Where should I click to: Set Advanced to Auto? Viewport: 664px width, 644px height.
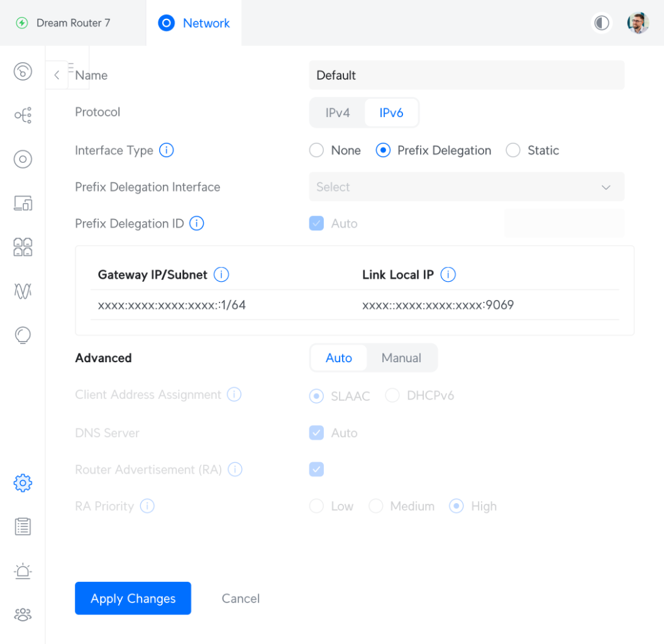coord(339,358)
